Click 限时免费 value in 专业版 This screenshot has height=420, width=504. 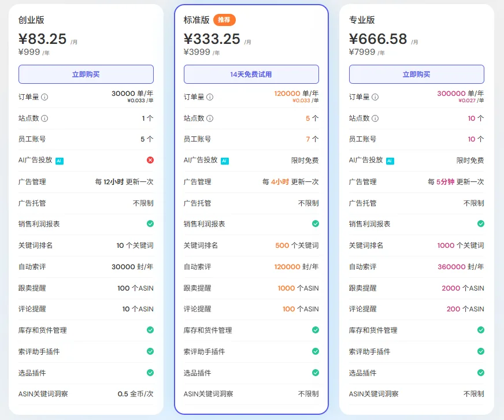click(x=470, y=161)
